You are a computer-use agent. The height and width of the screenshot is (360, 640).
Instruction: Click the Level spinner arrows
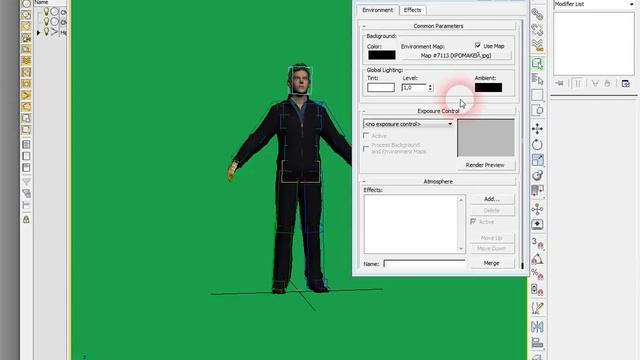pos(430,88)
